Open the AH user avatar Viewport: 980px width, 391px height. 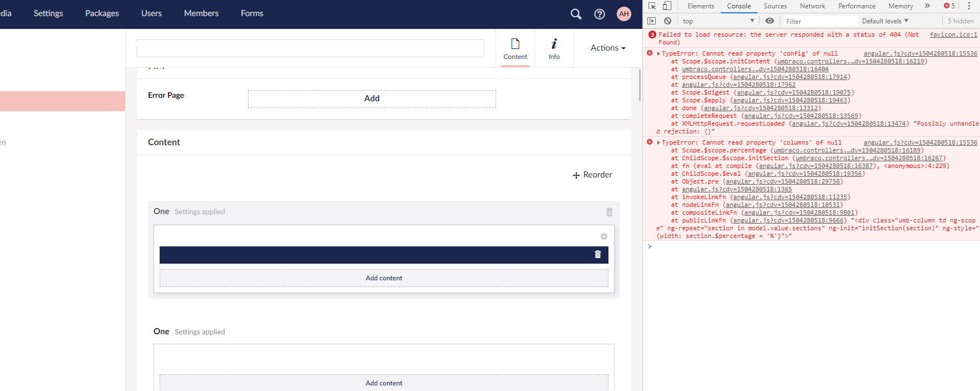click(624, 14)
